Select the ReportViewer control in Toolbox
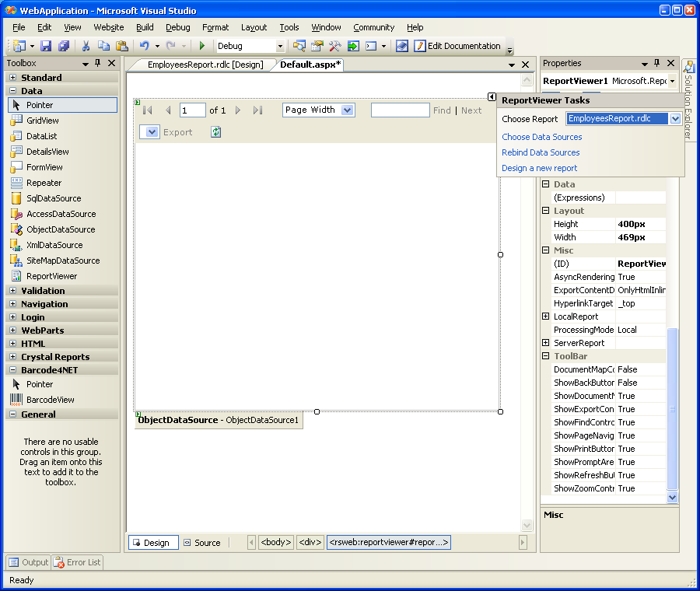 point(51,276)
